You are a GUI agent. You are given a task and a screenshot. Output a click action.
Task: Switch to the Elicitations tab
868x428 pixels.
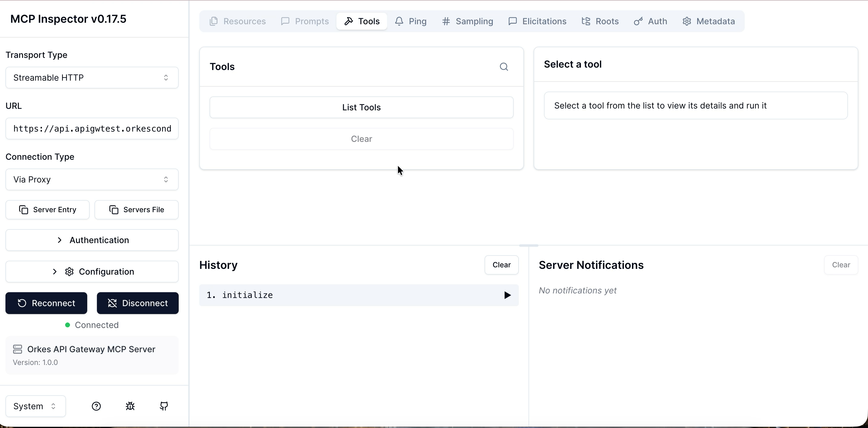(537, 21)
